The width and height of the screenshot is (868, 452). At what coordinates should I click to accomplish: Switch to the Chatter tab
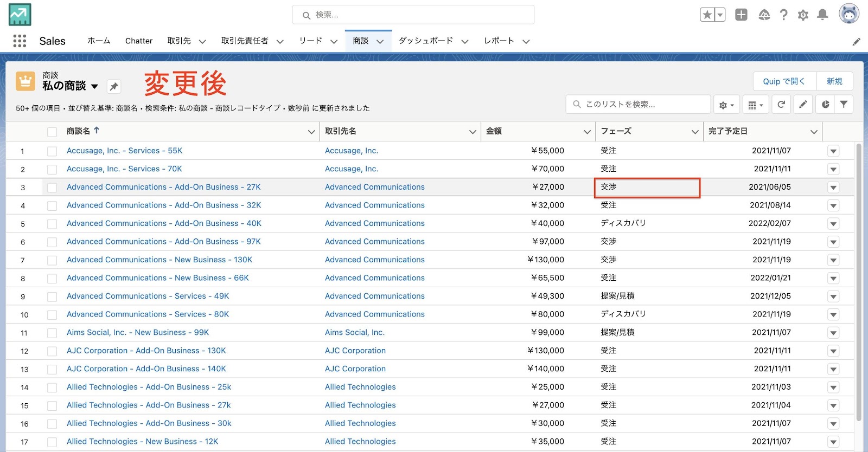click(x=139, y=41)
